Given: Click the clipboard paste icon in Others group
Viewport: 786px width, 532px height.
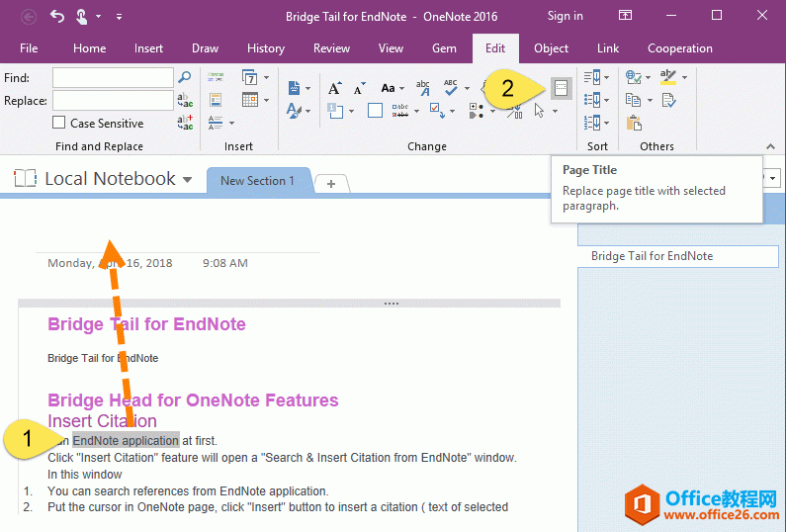Looking at the screenshot, I should pos(634,124).
